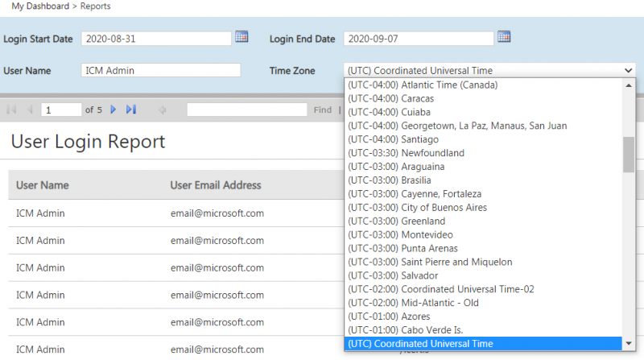Click the User Name input field
Image resolution: width=644 pixels, height=360 pixels.
pyautogui.click(x=161, y=71)
